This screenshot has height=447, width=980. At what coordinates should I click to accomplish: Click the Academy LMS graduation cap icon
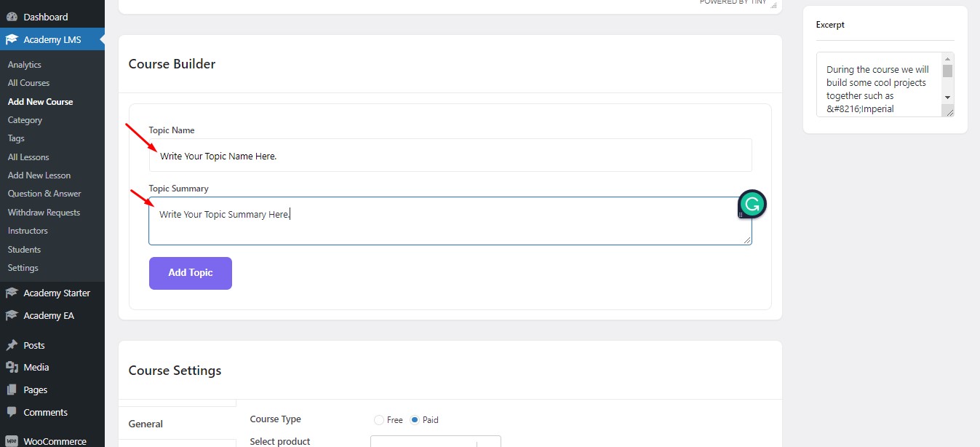(11, 39)
